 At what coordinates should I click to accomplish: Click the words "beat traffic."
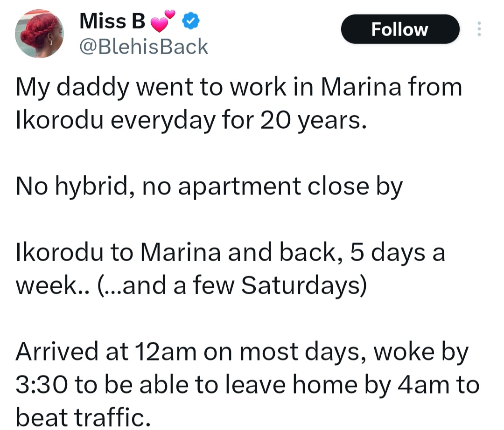[84, 416]
